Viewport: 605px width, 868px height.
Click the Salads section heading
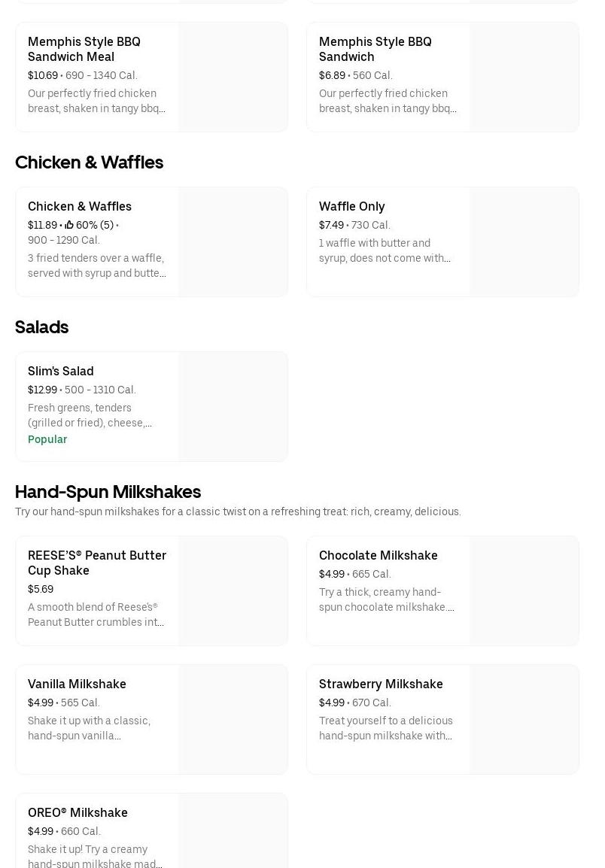(x=41, y=327)
